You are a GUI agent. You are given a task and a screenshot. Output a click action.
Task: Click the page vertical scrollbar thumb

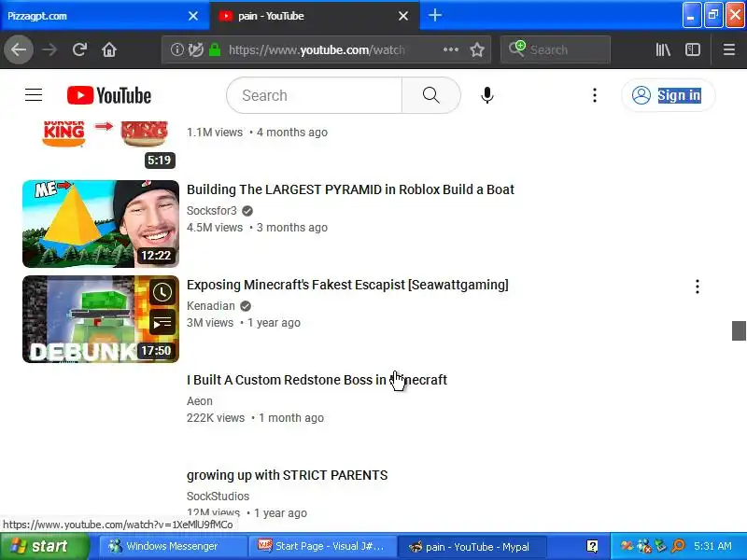739,330
